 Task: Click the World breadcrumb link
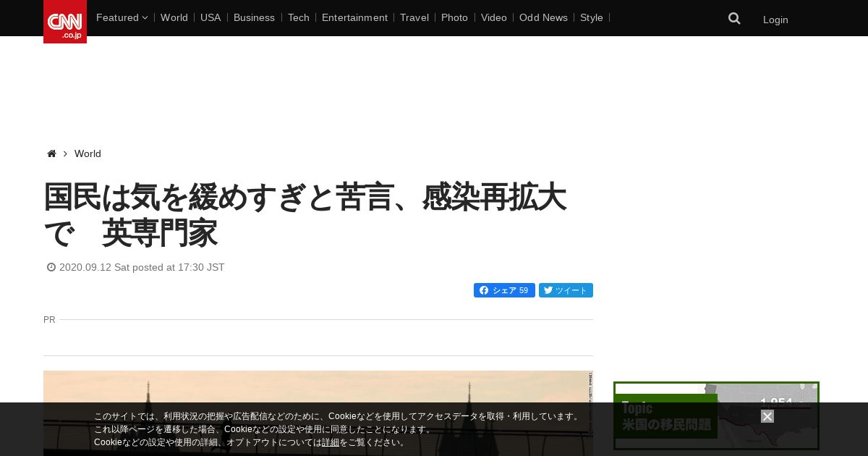(88, 153)
